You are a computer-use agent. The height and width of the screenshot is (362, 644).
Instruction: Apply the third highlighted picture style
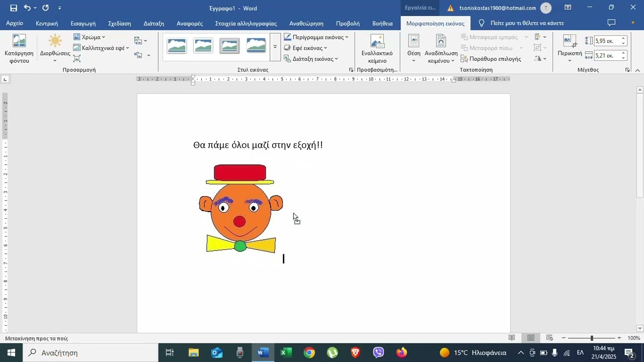coord(229,46)
